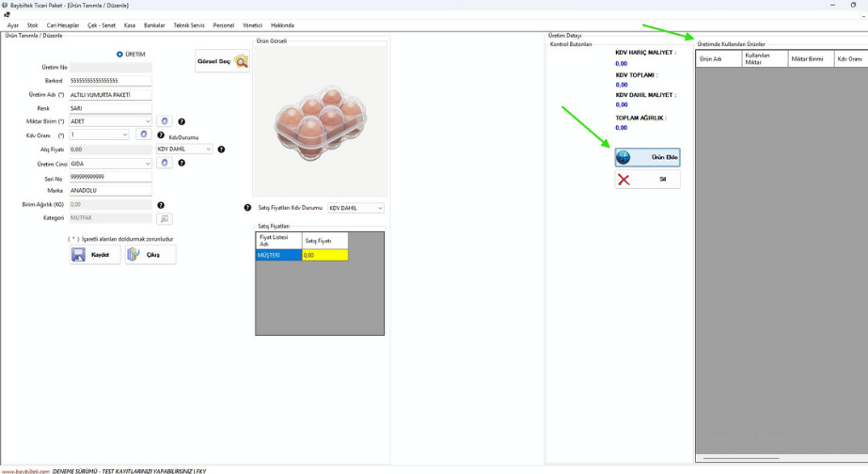The height and width of the screenshot is (474, 868).
Task: Open the Cari Hesaplar menu
Action: 63,25
